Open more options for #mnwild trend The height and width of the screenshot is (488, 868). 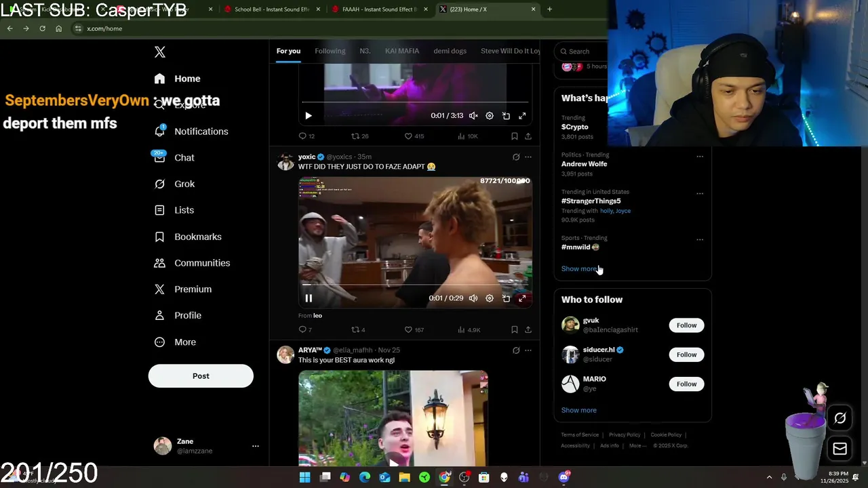click(x=700, y=240)
